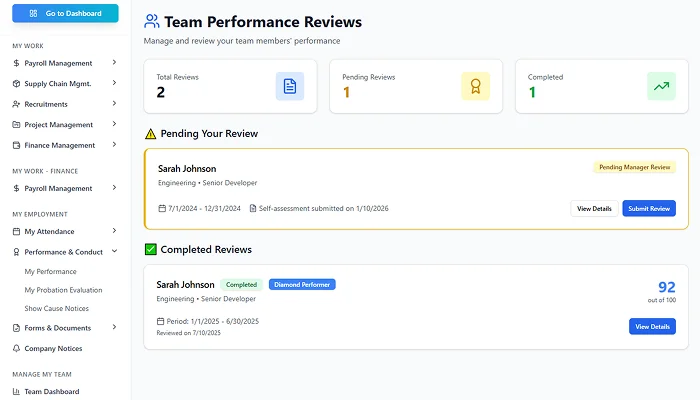This screenshot has height=400, width=700.
Task: Click the Company Notices bell icon
Action: 16,348
